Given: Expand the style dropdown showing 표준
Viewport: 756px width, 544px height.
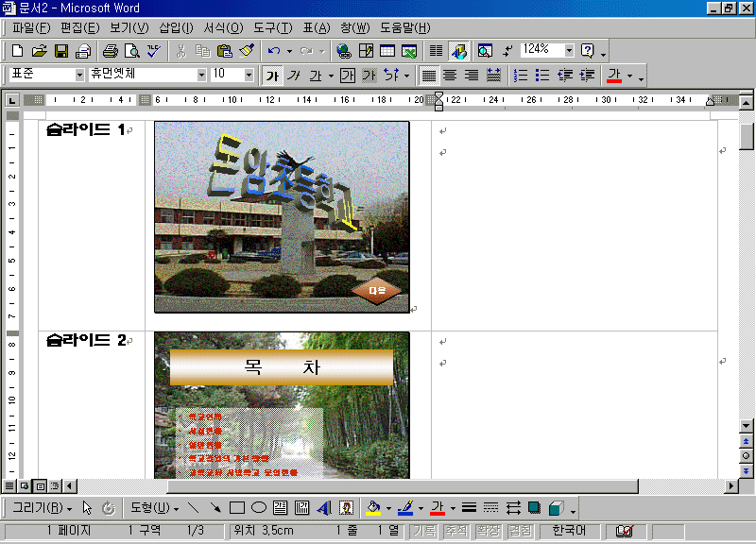Looking at the screenshot, I should (x=79, y=76).
